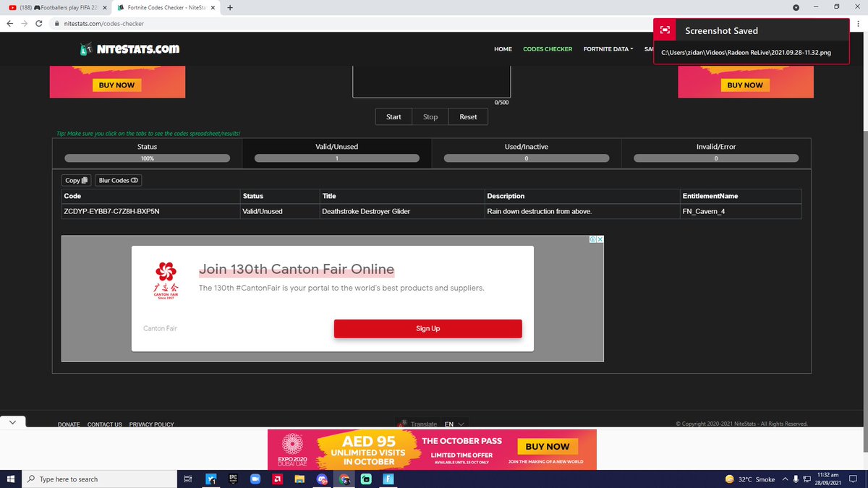Open the CODES CHECKER navigation link

click(548, 49)
